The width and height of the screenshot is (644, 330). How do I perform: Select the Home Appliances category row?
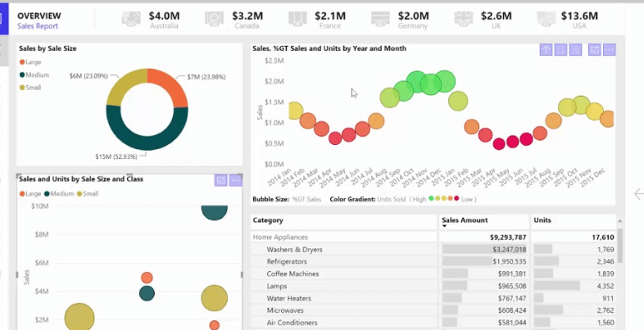point(283,237)
